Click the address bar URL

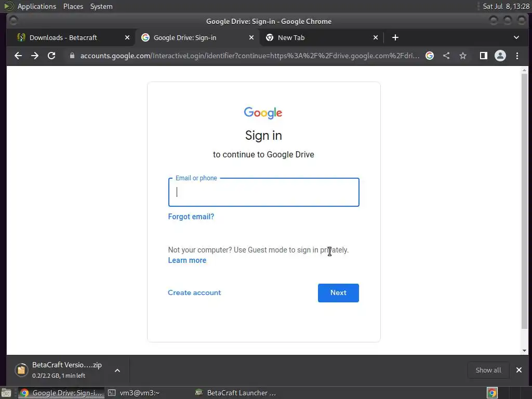(x=249, y=56)
